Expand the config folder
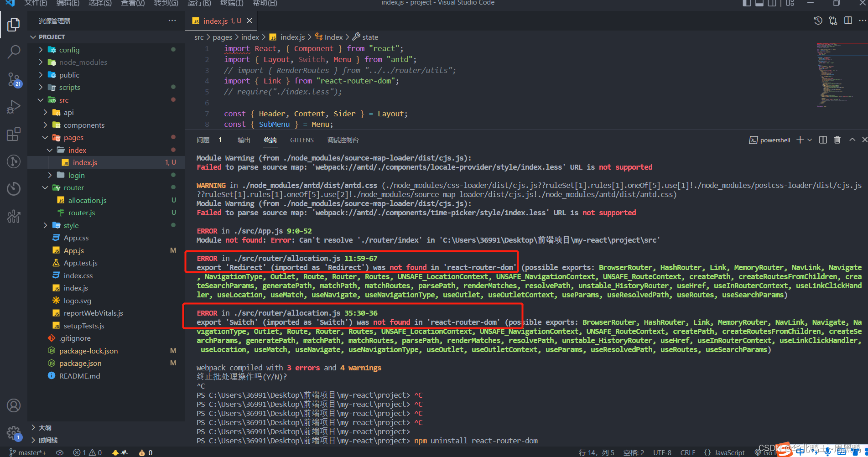868x457 pixels. 106,50
